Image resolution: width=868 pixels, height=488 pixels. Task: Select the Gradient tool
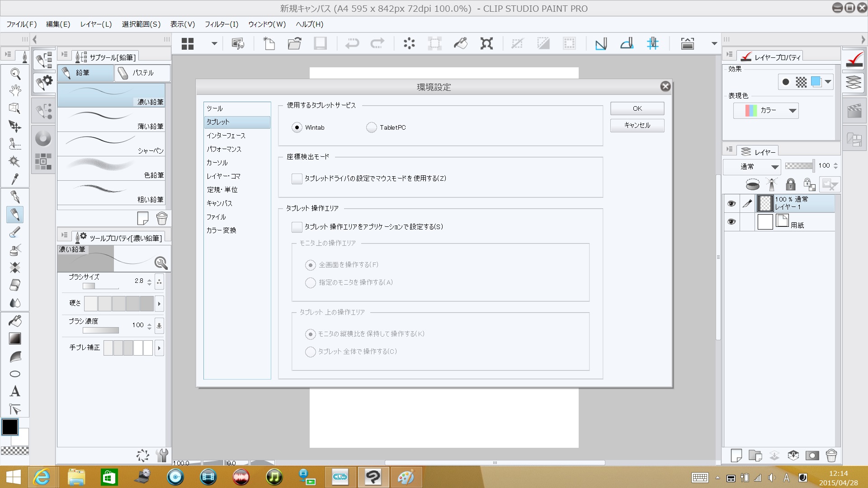15,338
